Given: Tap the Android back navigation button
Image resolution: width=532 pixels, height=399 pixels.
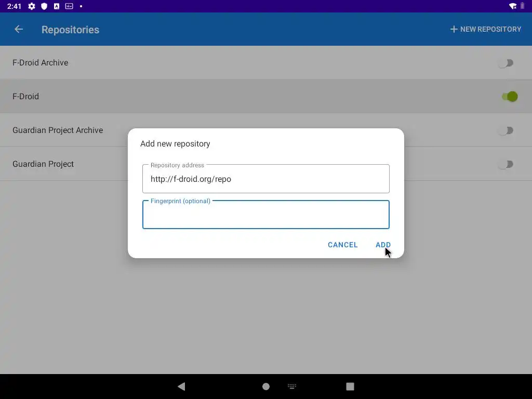Looking at the screenshot, I should (x=181, y=387).
